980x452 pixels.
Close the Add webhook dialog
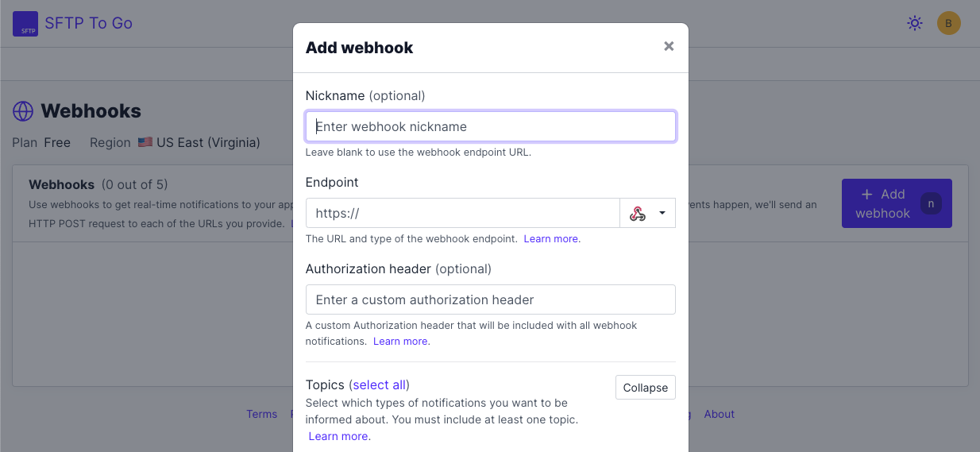coord(669,46)
